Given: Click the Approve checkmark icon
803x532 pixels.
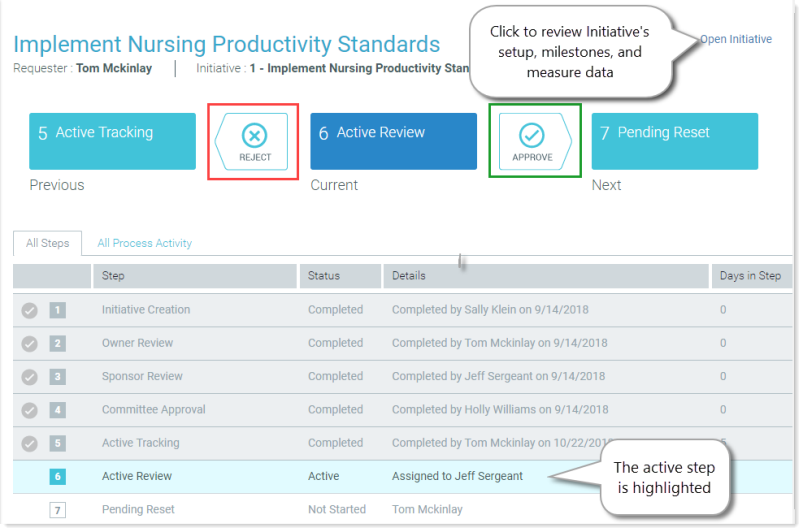Looking at the screenshot, I should point(532,135).
